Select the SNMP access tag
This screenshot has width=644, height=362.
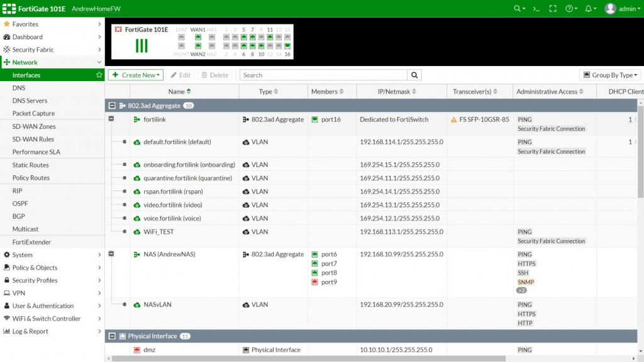click(x=526, y=282)
